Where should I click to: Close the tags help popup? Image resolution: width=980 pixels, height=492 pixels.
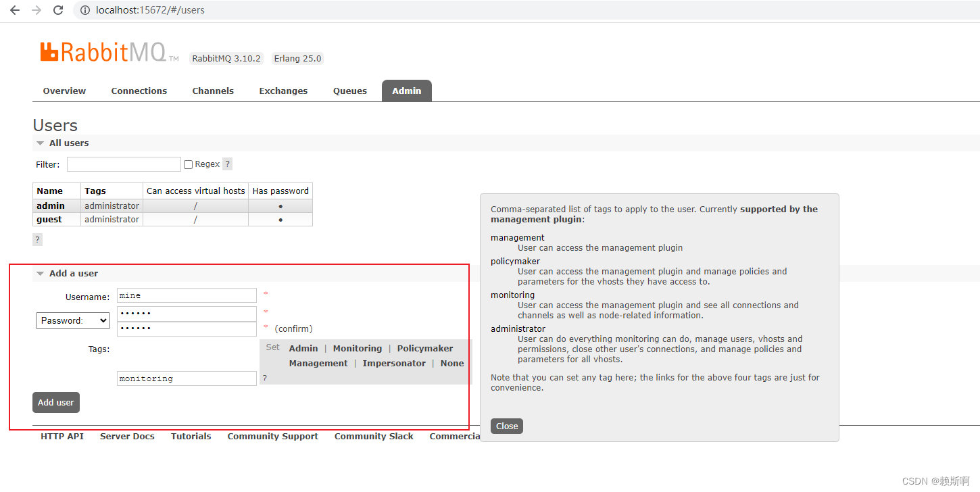[x=507, y=426]
